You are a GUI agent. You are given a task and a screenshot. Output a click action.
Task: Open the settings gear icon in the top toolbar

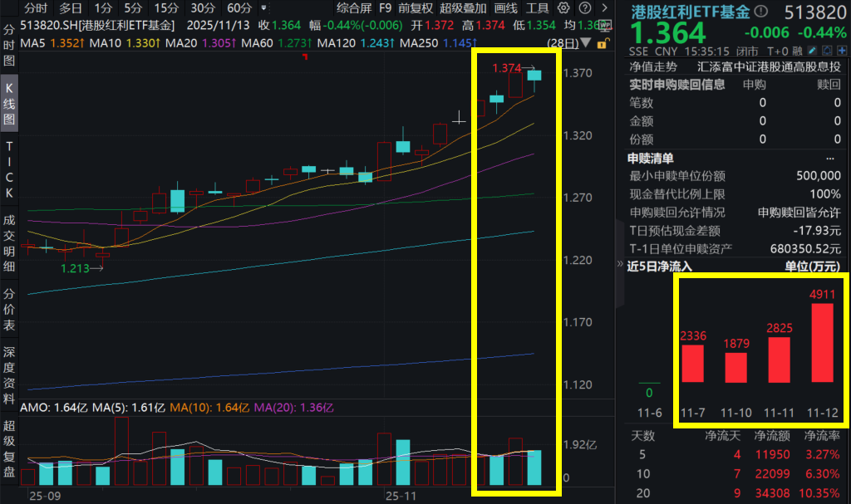[562, 7]
